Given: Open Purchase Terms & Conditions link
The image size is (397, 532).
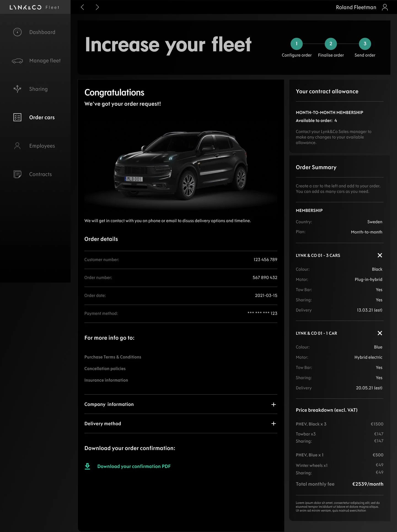Looking at the screenshot, I should (x=113, y=357).
